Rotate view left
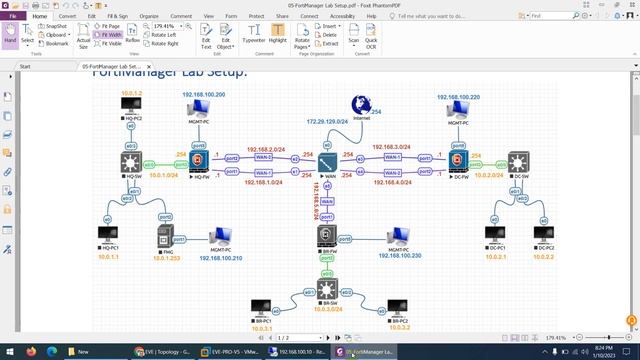Viewport: 640px width, 360px height. tap(160, 35)
